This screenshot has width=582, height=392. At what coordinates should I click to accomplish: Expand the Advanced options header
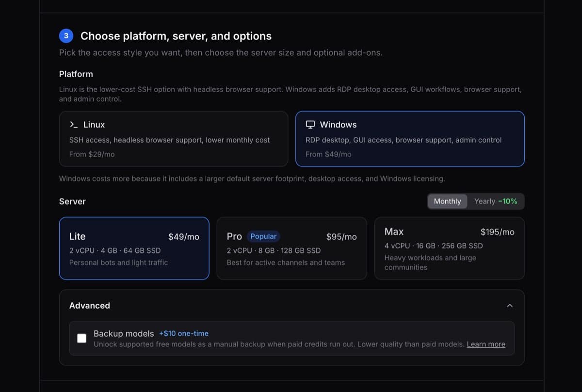(89, 306)
